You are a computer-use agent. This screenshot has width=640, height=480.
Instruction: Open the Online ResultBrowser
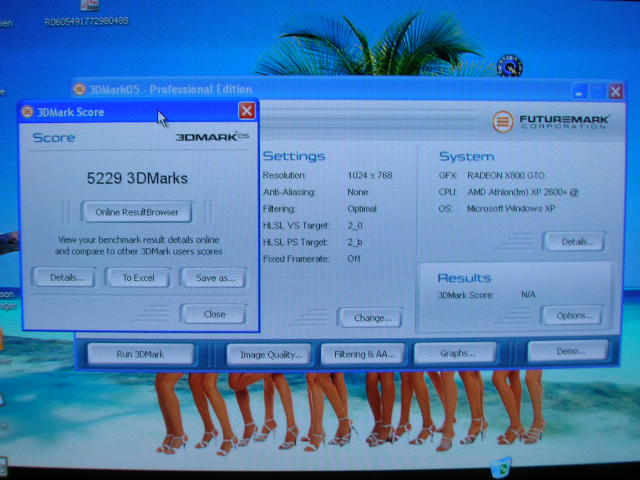pyautogui.click(x=137, y=212)
